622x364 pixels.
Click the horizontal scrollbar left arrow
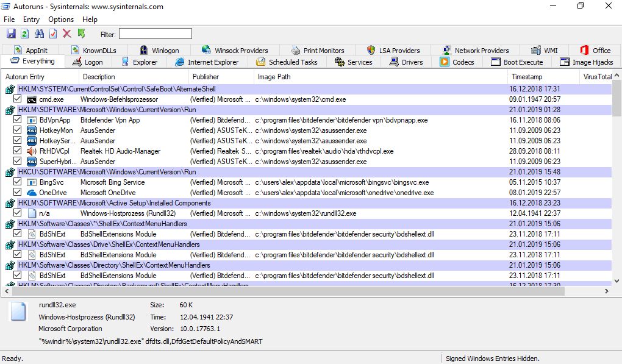(6, 291)
